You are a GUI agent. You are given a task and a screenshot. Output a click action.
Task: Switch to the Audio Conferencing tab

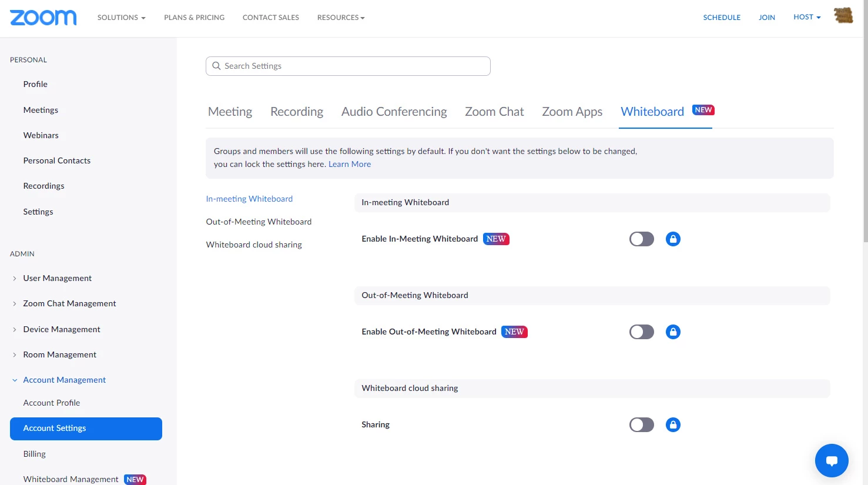pyautogui.click(x=394, y=112)
